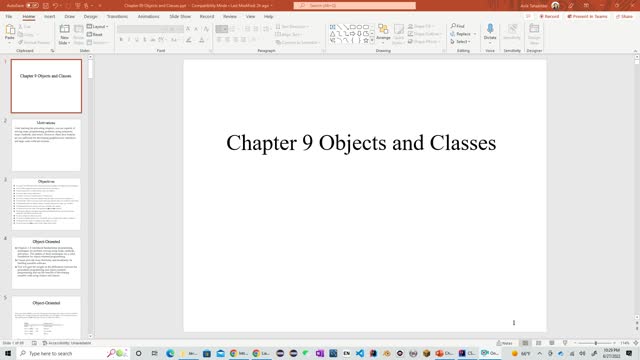The height and width of the screenshot is (360, 640).
Task: Open the Paste dropdown arrow
Action: [x=10, y=42]
